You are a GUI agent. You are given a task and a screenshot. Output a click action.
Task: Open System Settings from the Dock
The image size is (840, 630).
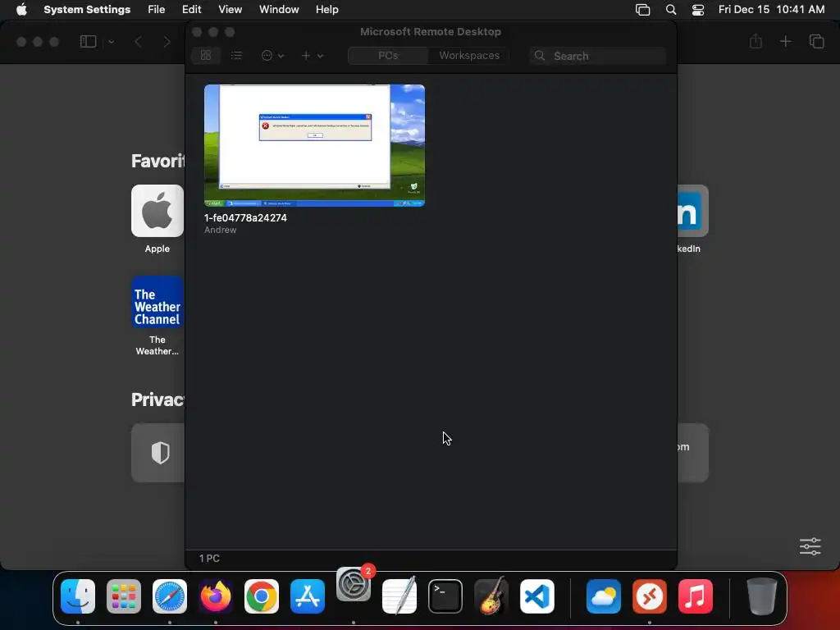pos(354,584)
